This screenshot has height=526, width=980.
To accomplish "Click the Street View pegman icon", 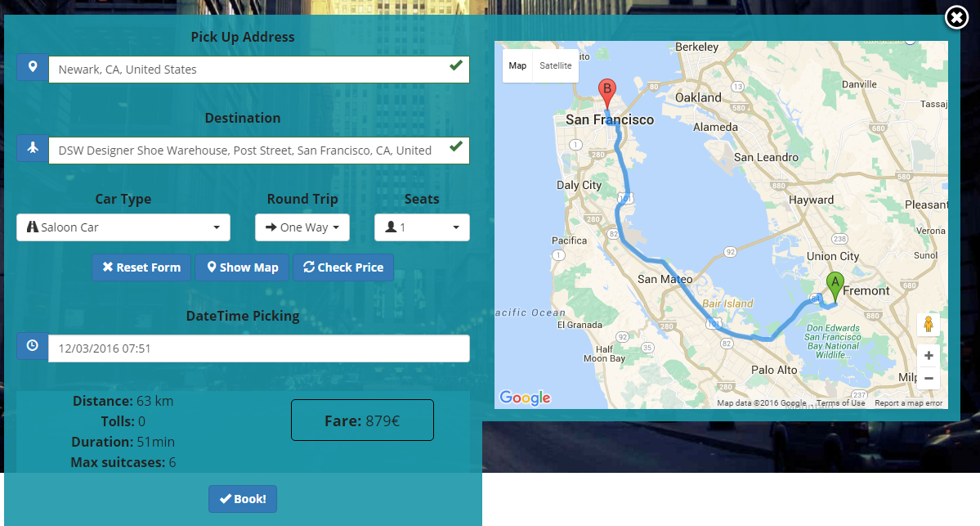I will click(929, 324).
